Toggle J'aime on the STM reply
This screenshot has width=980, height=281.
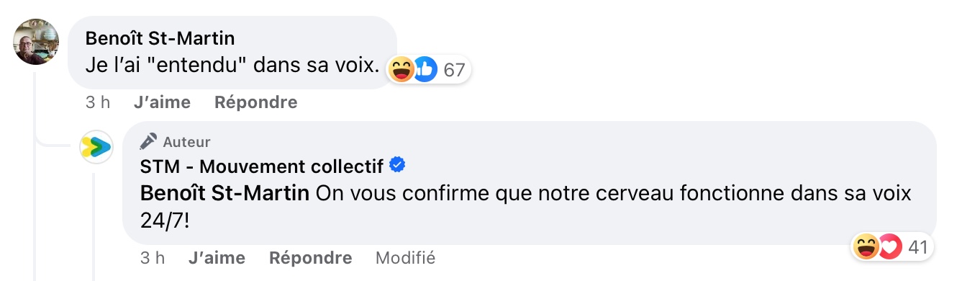(x=217, y=258)
